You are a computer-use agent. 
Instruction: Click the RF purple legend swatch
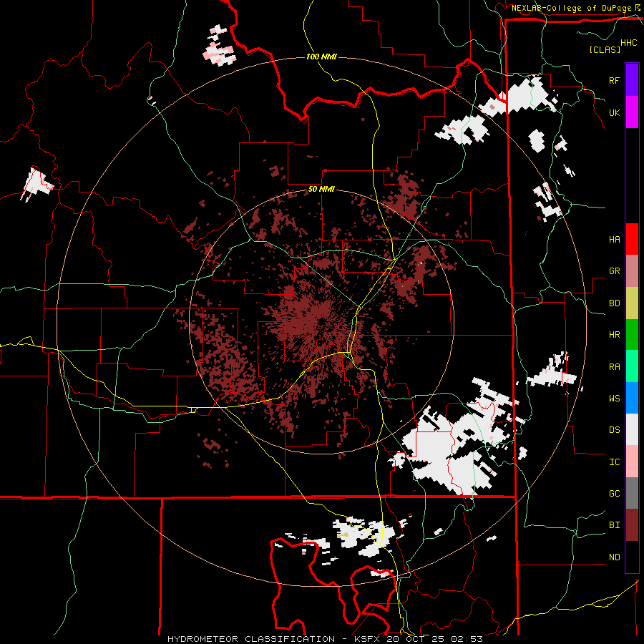pyautogui.click(x=632, y=79)
